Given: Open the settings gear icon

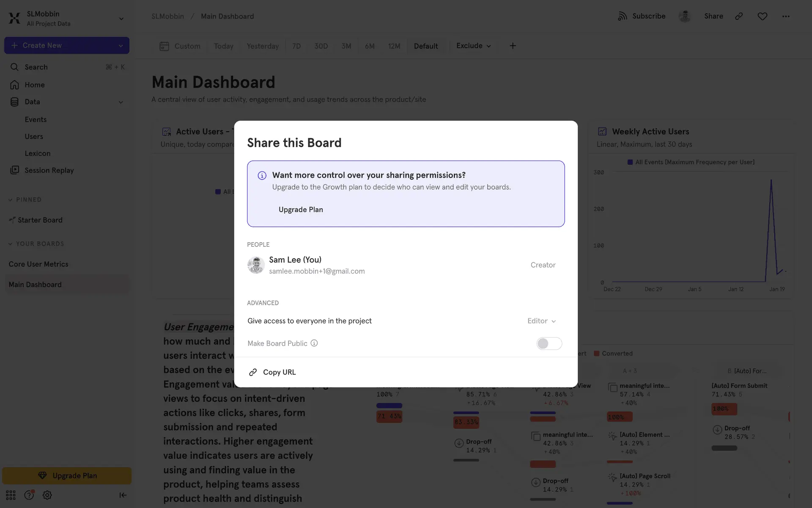Looking at the screenshot, I should [47, 495].
